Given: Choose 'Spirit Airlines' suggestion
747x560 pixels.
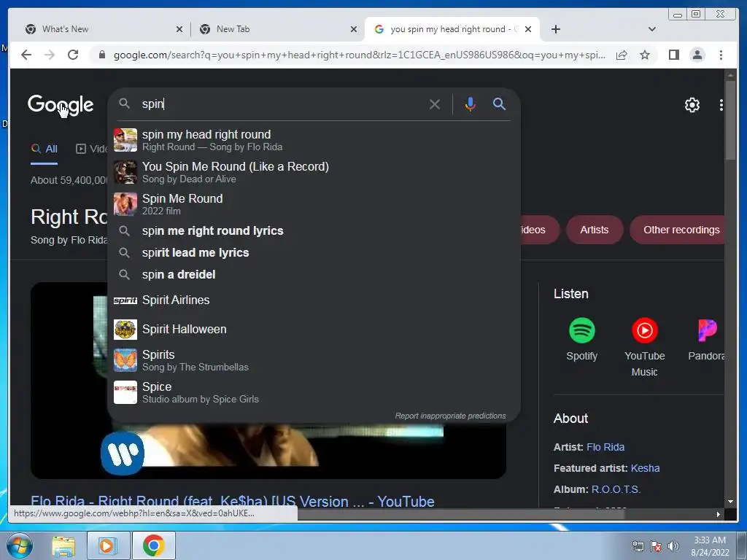Looking at the screenshot, I should pyautogui.click(x=314, y=300).
